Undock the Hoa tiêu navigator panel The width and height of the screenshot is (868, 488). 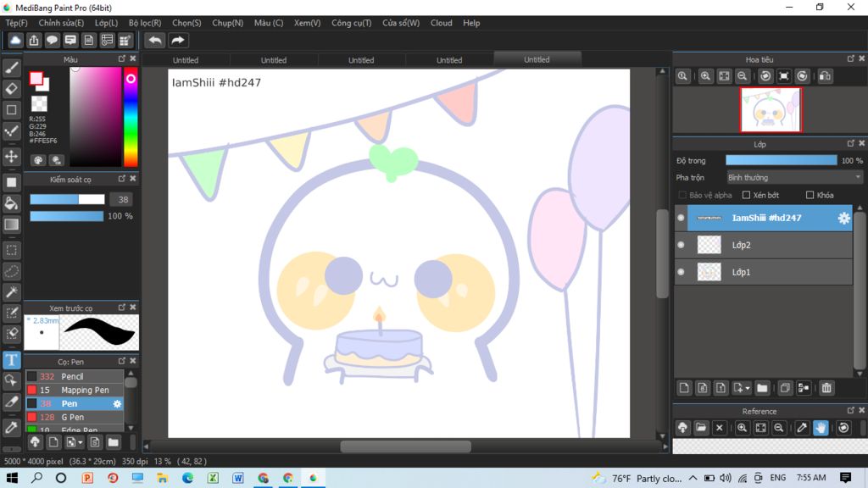(851, 58)
